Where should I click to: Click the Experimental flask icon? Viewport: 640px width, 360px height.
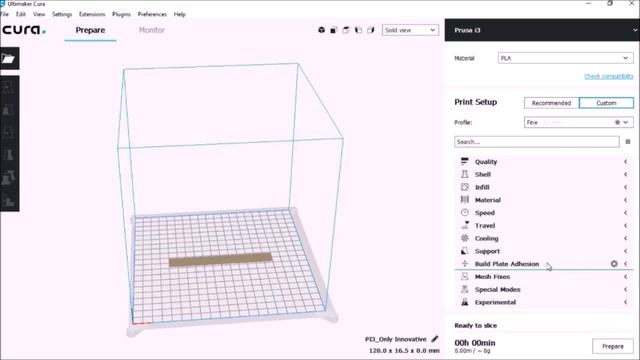click(x=464, y=302)
